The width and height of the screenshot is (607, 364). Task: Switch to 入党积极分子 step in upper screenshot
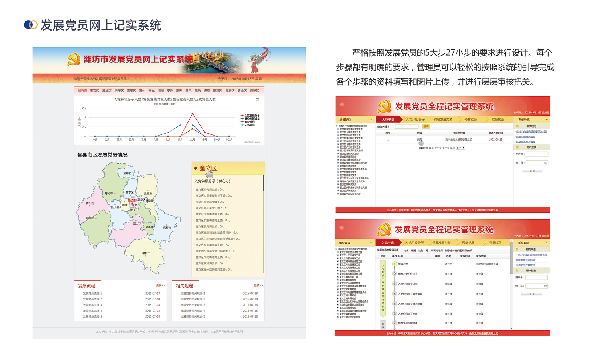416,120
